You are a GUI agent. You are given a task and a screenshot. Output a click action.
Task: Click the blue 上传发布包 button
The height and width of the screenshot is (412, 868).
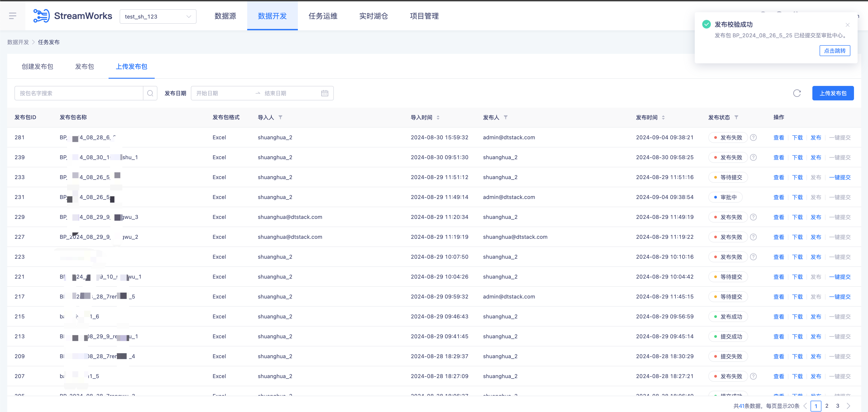coord(833,93)
